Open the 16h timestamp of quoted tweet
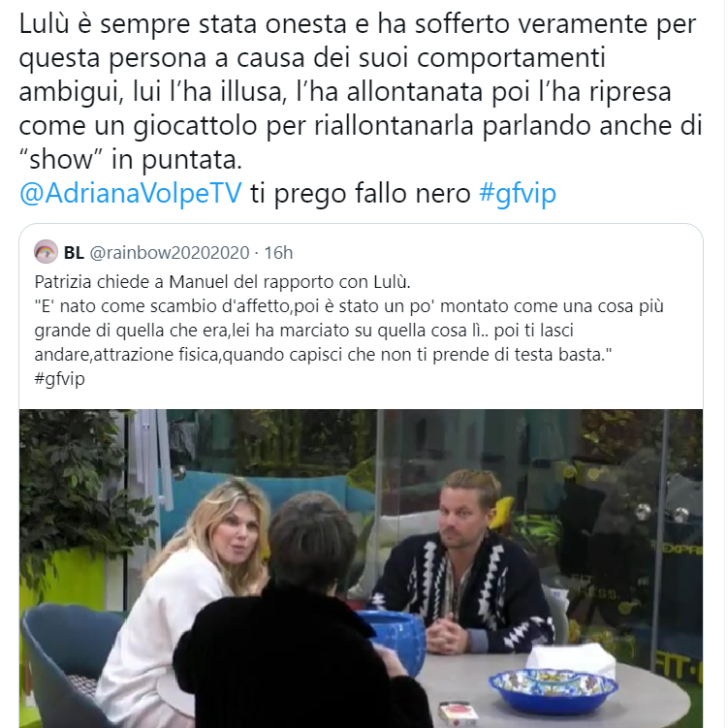This screenshot has width=728, height=728. click(278, 253)
